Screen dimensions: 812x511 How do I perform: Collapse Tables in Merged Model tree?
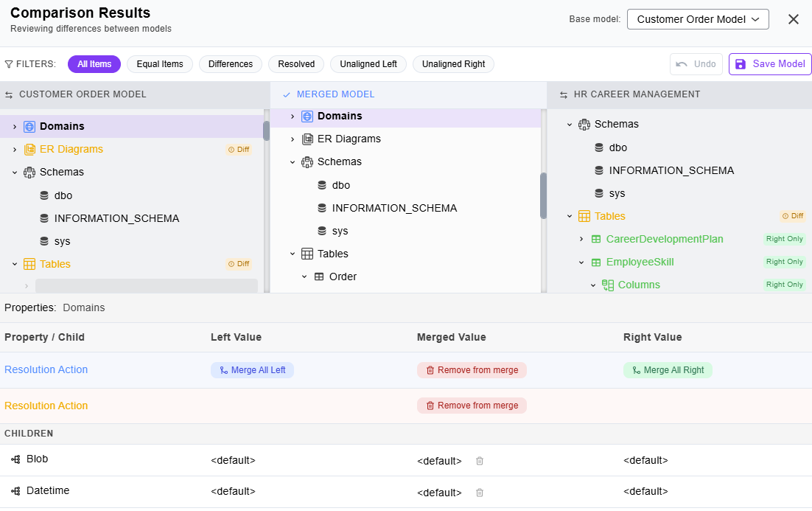pyautogui.click(x=292, y=254)
